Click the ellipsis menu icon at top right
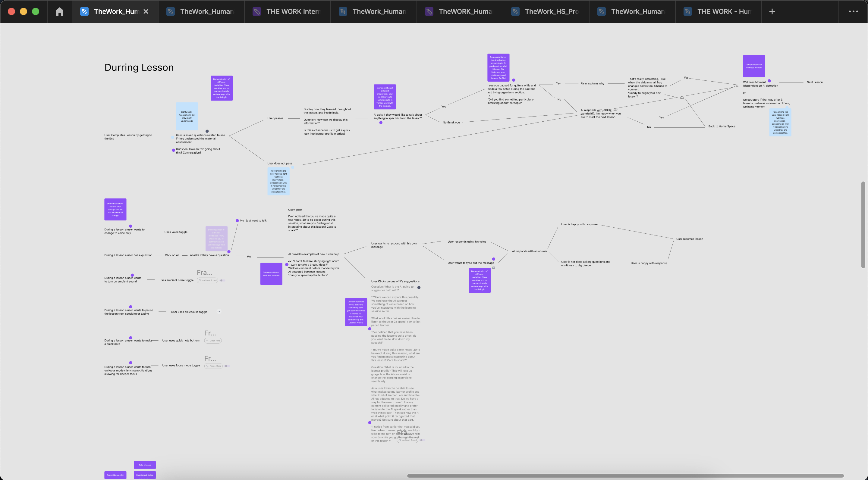 853,11
